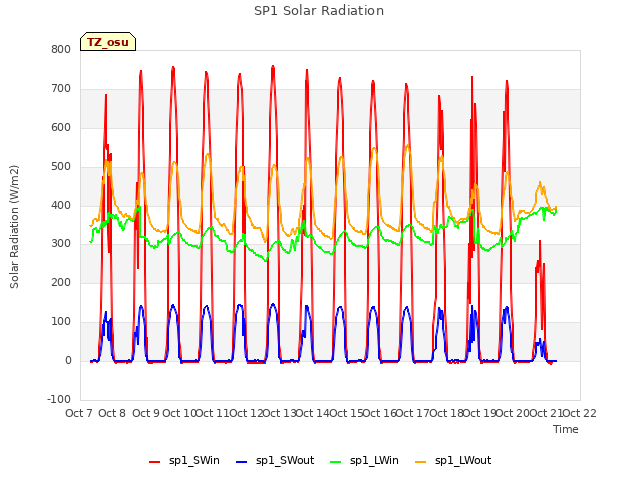Click the red sp1_SWin legend color marker
This screenshot has height=480, width=640.
coord(155,462)
